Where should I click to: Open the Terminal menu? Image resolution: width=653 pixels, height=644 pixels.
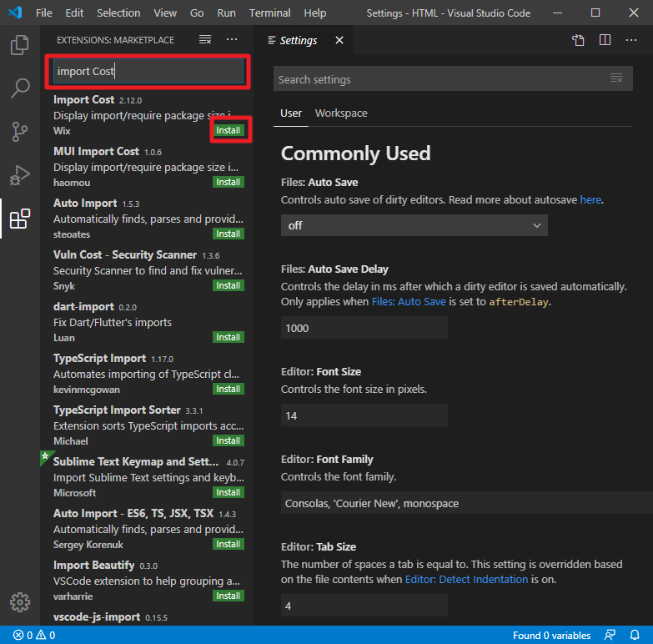(269, 13)
